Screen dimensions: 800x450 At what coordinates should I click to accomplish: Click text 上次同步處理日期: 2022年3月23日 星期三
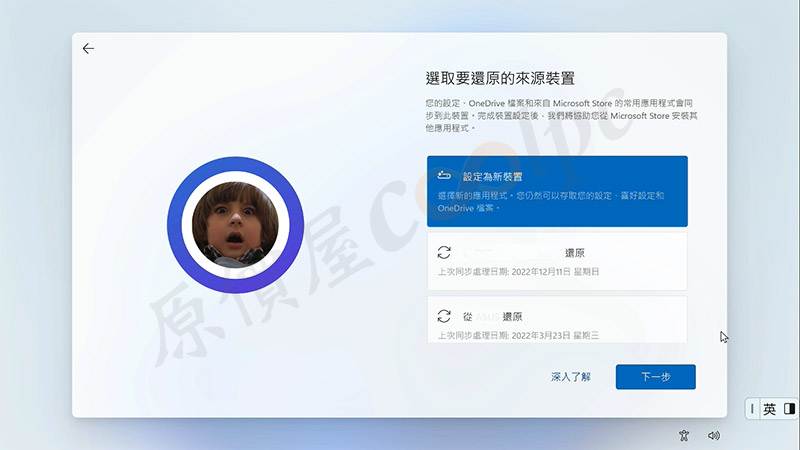pos(518,335)
